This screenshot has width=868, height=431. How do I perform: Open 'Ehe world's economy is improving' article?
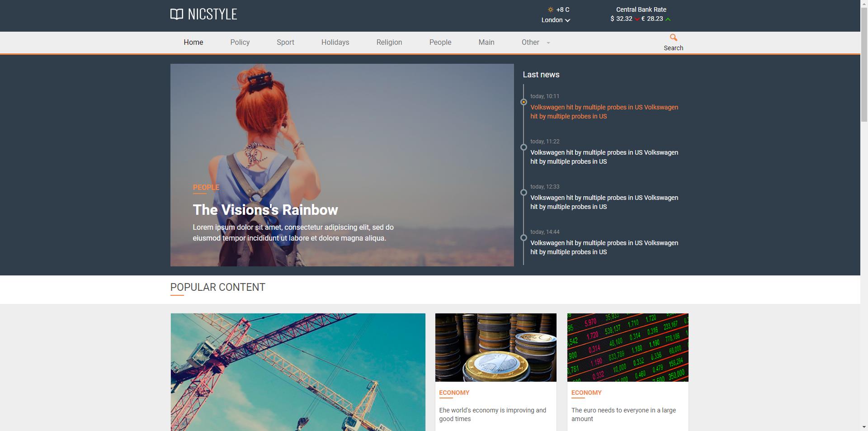(493, 414)
